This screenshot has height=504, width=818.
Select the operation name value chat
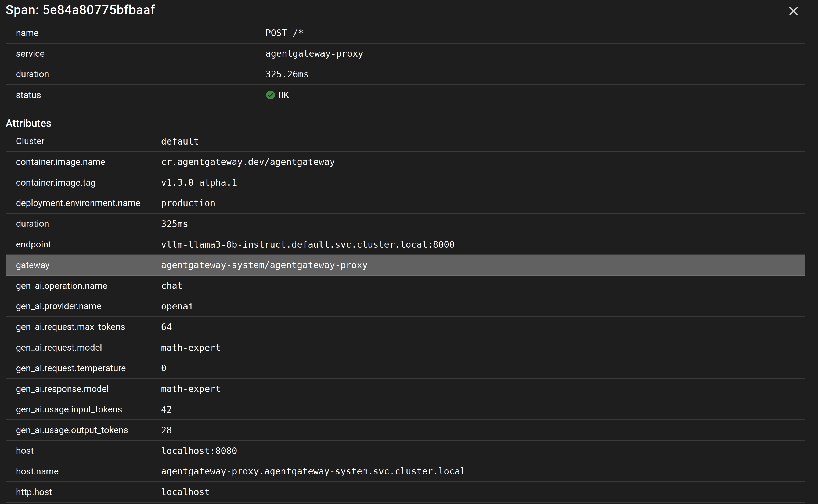click(172, 286)
